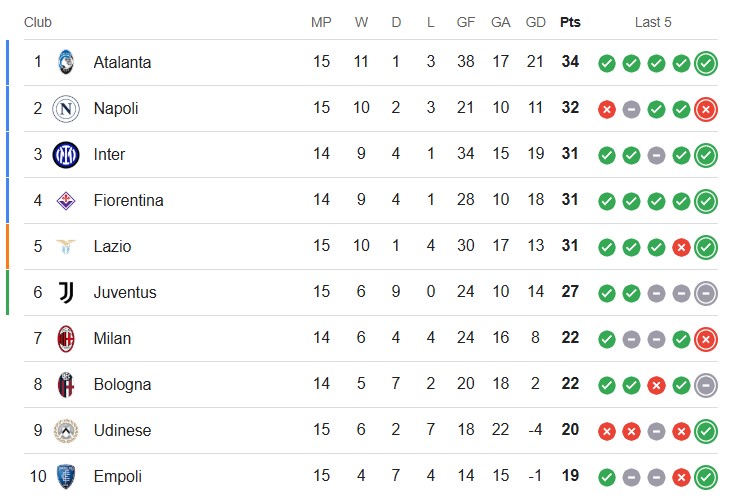Click the Bologna club crest
The width and height of the screenshot is (736, 498).
tap(66, 384)
